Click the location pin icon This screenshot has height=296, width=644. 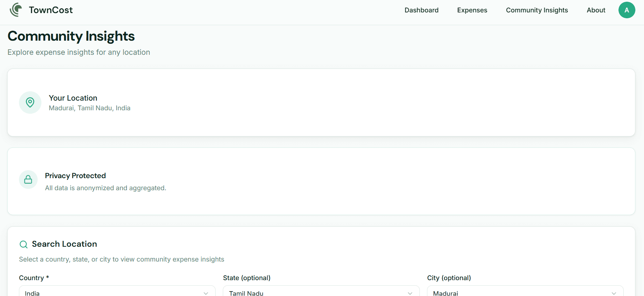pyautogui.click(x=30, y=102)
